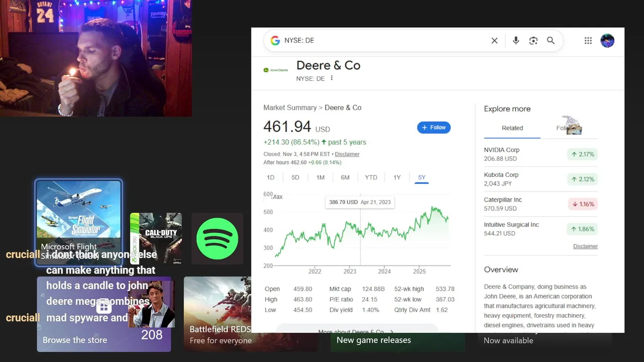Select the 1Y chart range tab

coord(397,177)
